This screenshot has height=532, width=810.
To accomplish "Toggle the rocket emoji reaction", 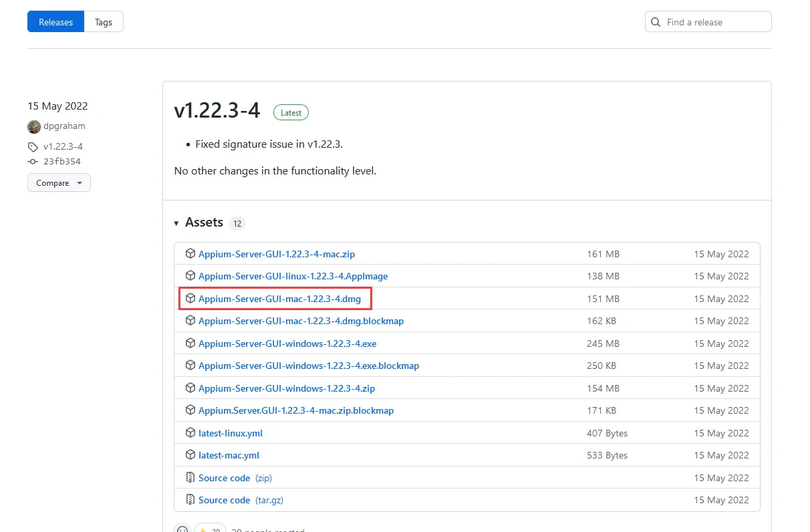I will (x=210, y=529).
